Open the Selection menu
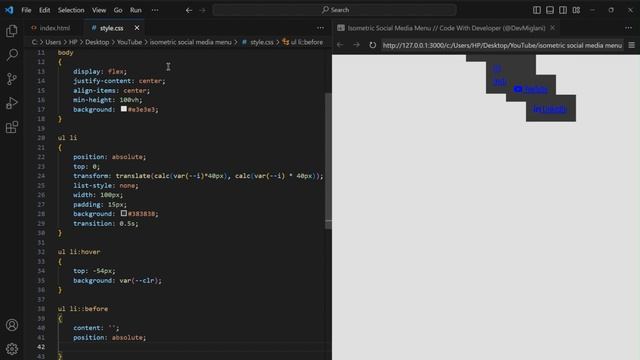Image resolution: width=640 pixels, height=360 pixels. coord(71,10)
